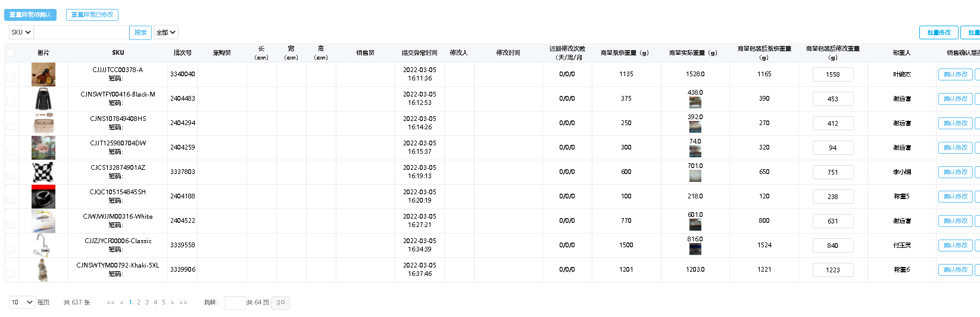Select the 重量异常待确认 tab
Viewport: 980px width, 317px height.
point(30,15)
